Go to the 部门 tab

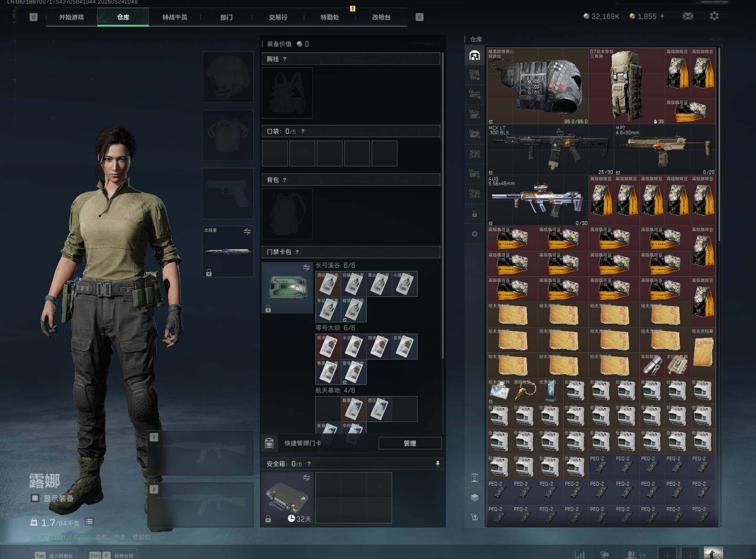pos(226,17)
